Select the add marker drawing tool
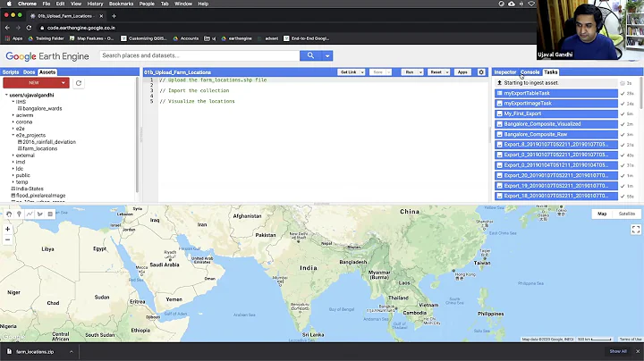This screenshot has width=644, height=361. [19, 214]
